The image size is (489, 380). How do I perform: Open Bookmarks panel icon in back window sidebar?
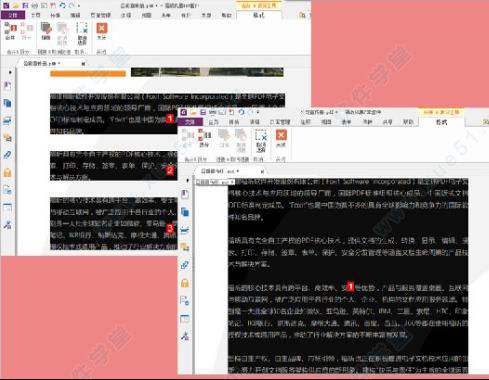tap(7, 86)
